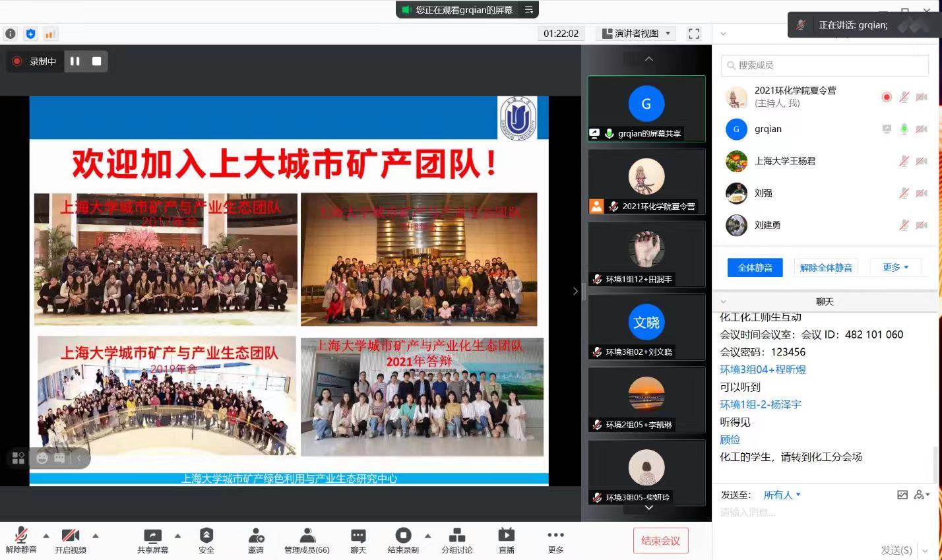Click the handle that collapses the thumbnail strip
The width and height of the screenshot is (942, 560).
pos(575,291)
